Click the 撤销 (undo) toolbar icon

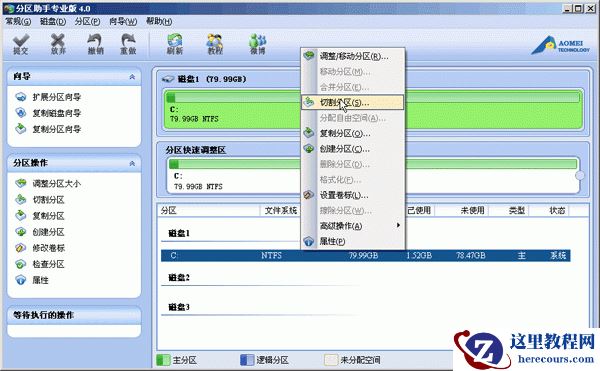tap(95, 44)
